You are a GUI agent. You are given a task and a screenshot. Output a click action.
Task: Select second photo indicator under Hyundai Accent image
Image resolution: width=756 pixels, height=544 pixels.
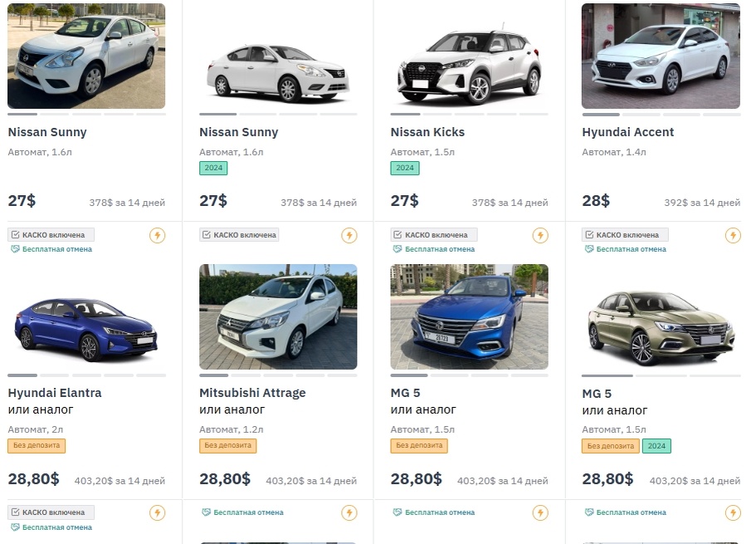point(641,114)
